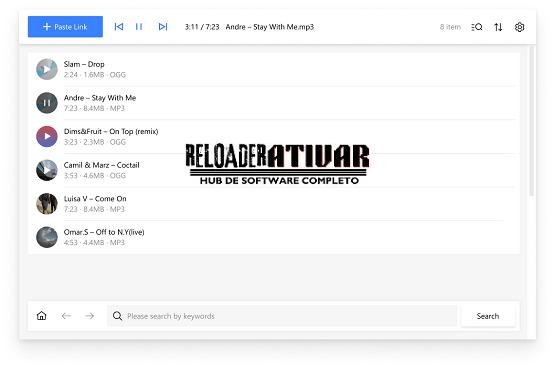555x368 pixels.
Task: Click the Paste Link button
Action: (65, 27)
